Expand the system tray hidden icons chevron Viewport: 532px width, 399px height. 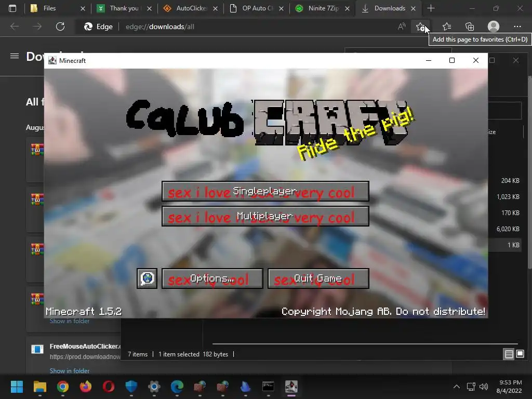pos(457,387)
